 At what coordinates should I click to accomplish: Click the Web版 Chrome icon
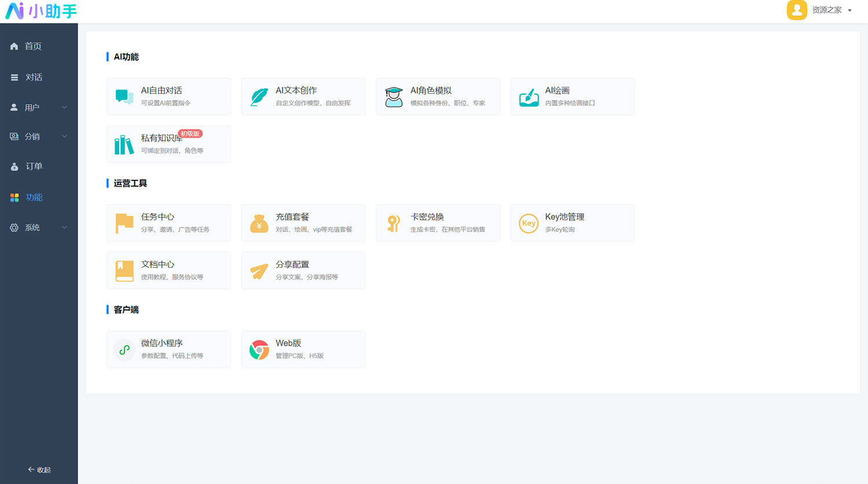pyautogui.click(x=259, y=349)
